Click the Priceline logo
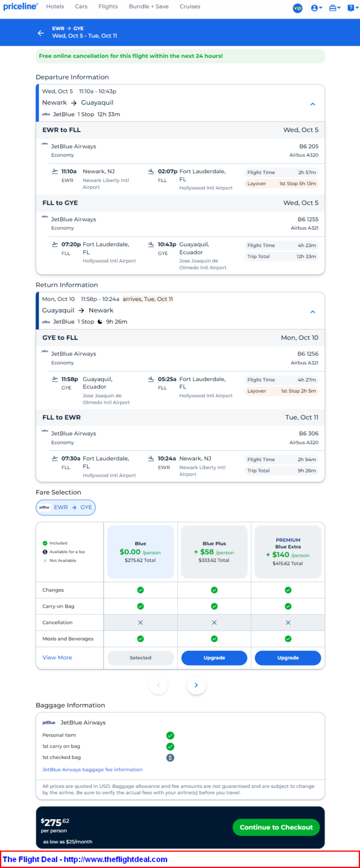Image resolution: width=360 pixels, height=868 pixels. point(20,7)
